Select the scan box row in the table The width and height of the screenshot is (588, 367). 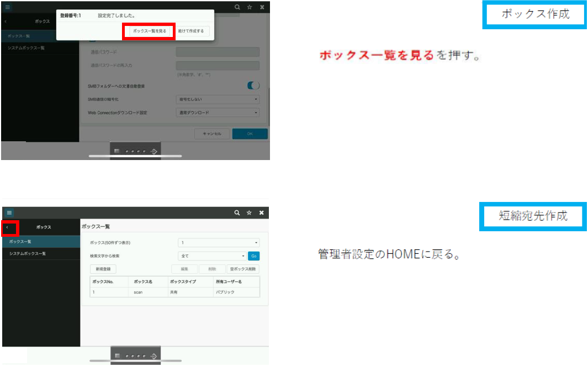(x=174, y=292)
